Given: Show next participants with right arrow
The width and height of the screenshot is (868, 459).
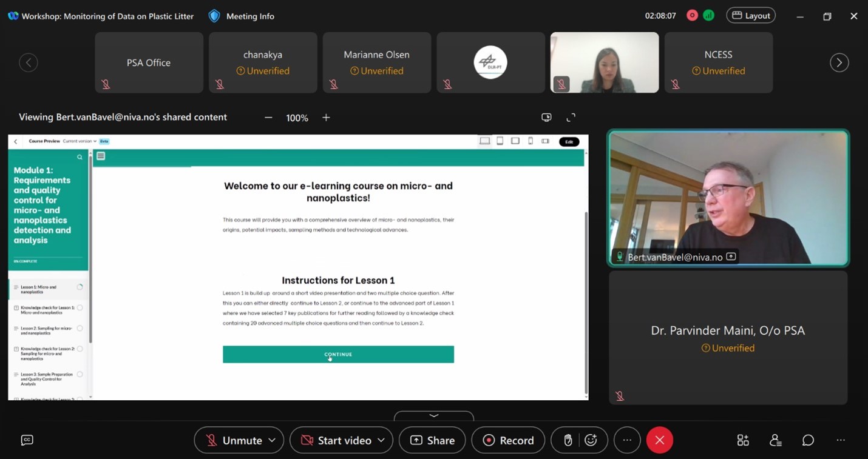Looking at the screenshot, I should pyautogui.click(x=839, y=62).
